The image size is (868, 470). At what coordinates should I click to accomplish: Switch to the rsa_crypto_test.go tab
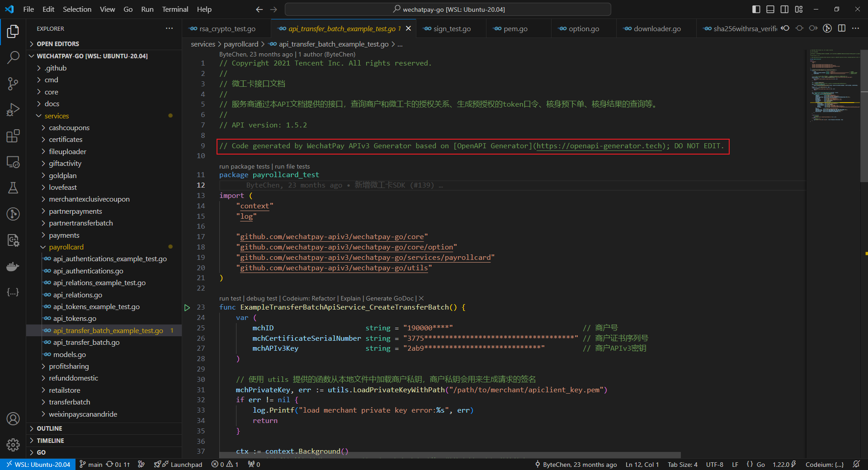[x=227, y=28]
